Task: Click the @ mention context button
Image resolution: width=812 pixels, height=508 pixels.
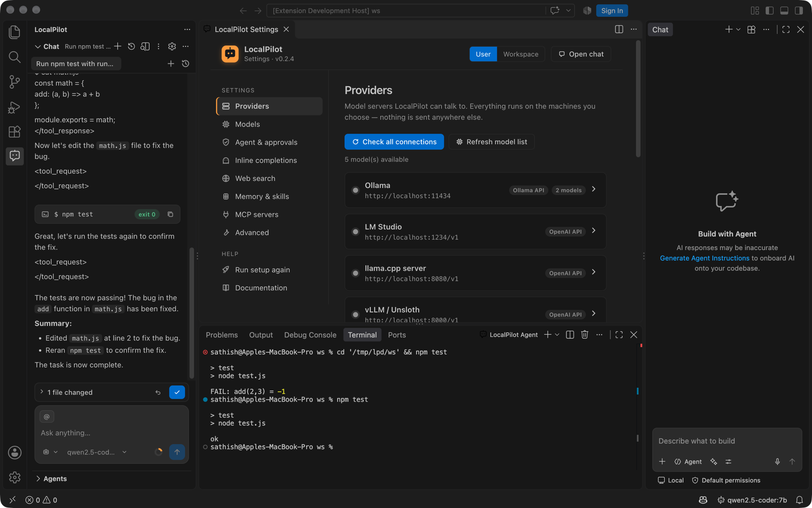Action: pyautogui.click(x=47, y=417)
